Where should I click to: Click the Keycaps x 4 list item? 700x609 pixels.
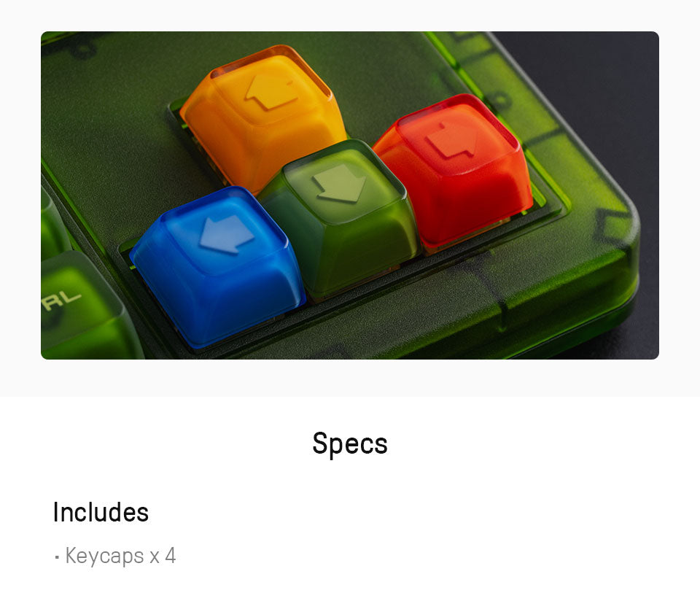(115, 556)
